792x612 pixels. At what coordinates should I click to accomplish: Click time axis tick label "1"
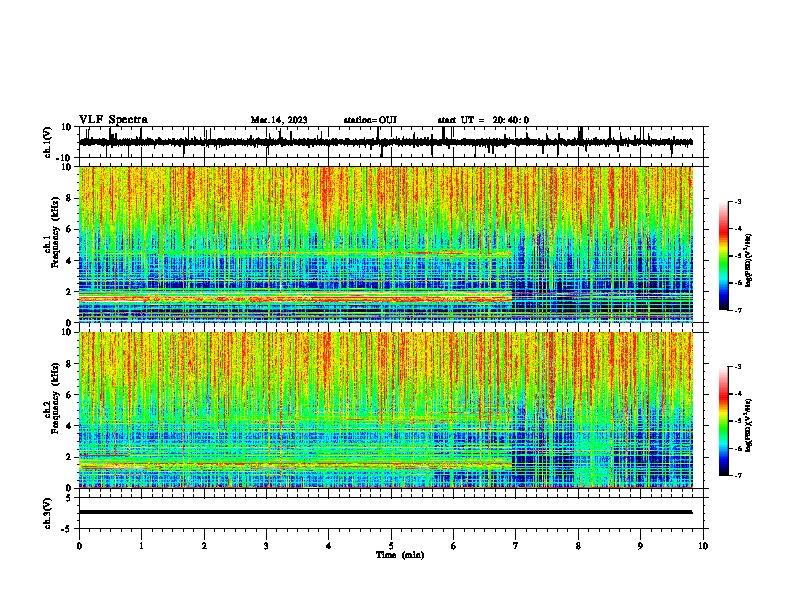(142, 546)
